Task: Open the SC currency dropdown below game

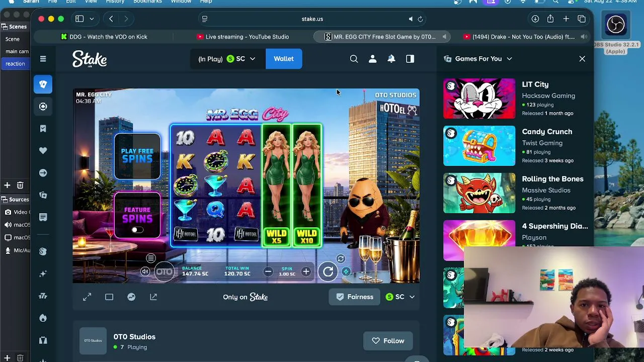Action: point(400,297)
